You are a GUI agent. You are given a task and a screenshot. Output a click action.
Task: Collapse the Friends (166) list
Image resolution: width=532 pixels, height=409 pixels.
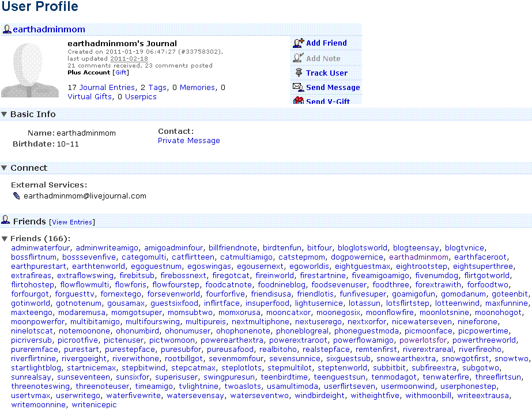click(5, 239)
